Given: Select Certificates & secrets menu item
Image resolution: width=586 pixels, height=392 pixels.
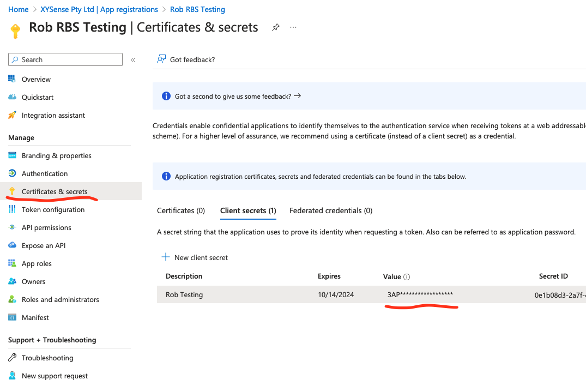Looking at the screenshot, I should coord(55,191).
